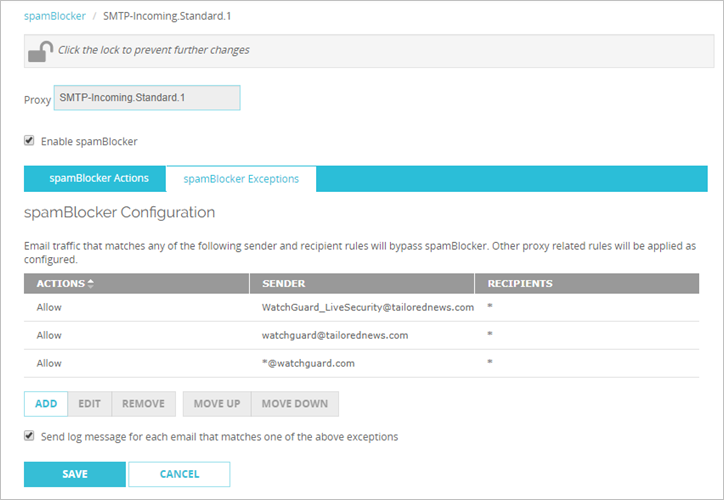724x500 pixels.
Task: Toggle the Enable spamBlocker checkbox
Action: pos(30,141)
